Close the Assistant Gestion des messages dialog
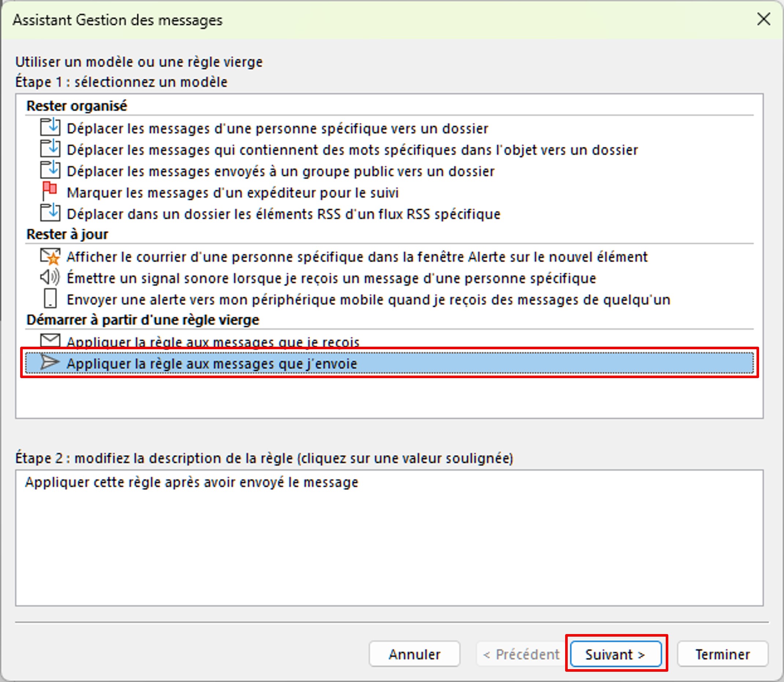This screenshot has height=682, width=784. pos(764,19)
